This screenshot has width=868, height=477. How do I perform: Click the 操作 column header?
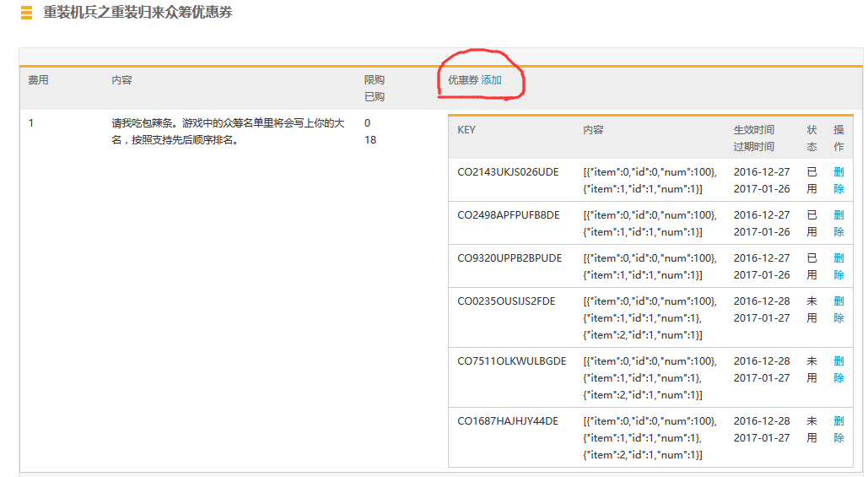point(838,138)
